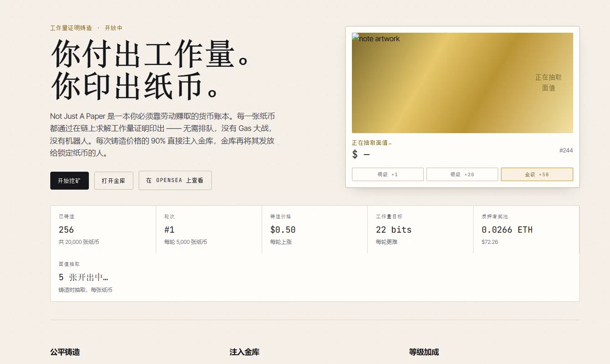Click the 共 20,000 张纸币 caption

point(79,242)
